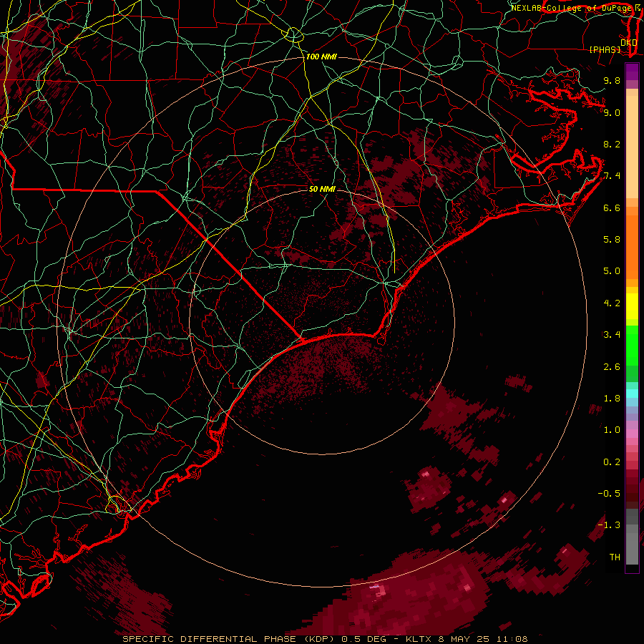Click the 6.6 scale value
The width and height of the screenshot is (644, 644).
[x=612, y=208]
